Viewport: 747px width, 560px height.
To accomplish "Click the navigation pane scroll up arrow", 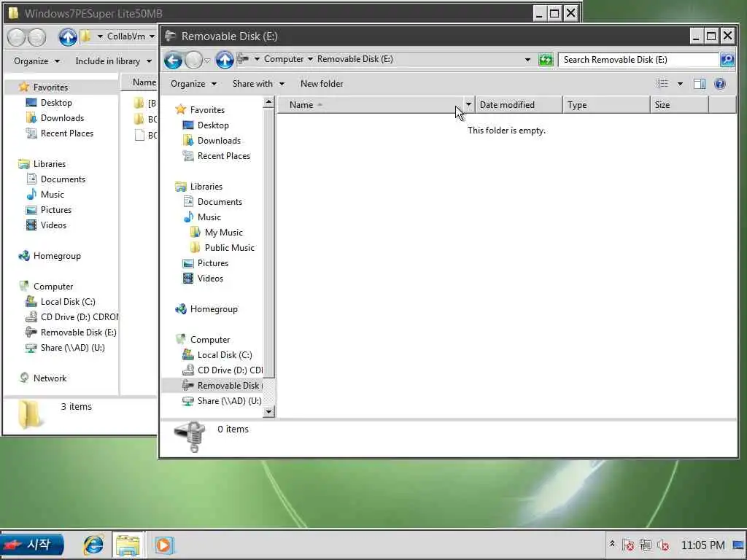I will point(268,102).
